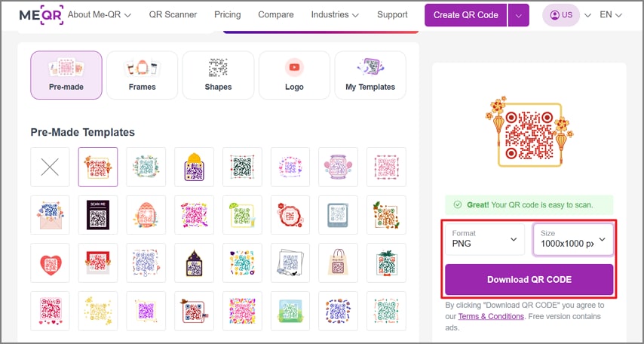Expand the chevron next to the US account
Image resolution: width=644 pixels, height=344 pixels.
(587, 16)
